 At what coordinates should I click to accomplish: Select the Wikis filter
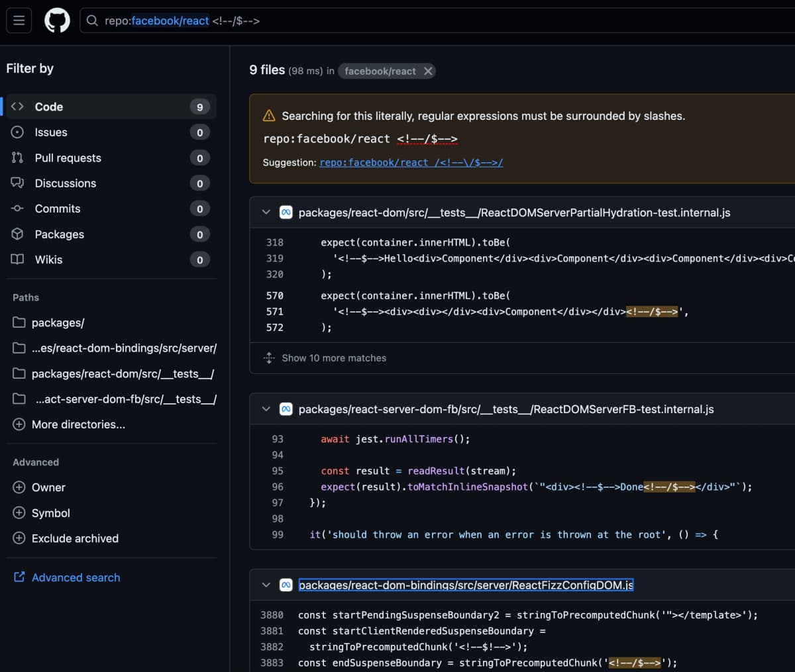pyautogui.click(x=111, y=260)
